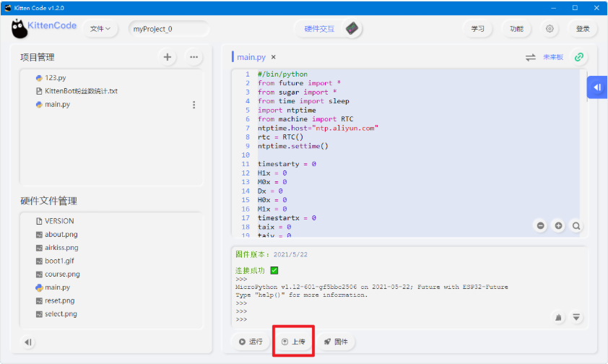Screen dimensions: 608x364
Task: Select select.png in hardware files
Action: (56, 313)
